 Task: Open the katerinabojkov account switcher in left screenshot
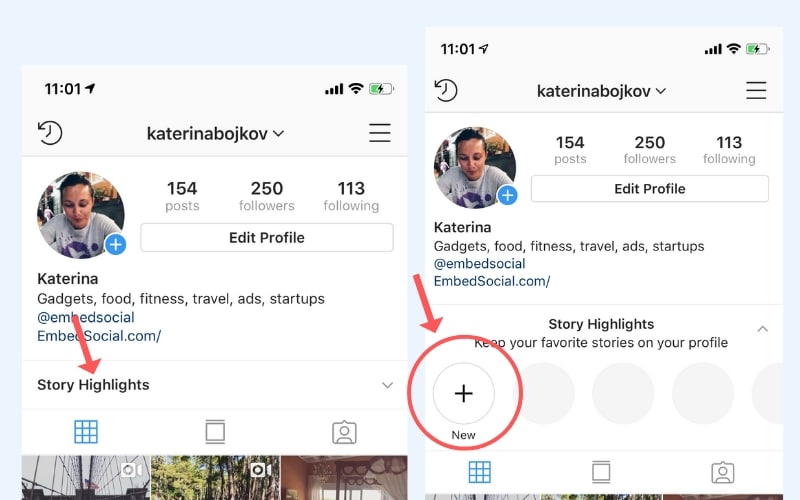tap(215, 134)
